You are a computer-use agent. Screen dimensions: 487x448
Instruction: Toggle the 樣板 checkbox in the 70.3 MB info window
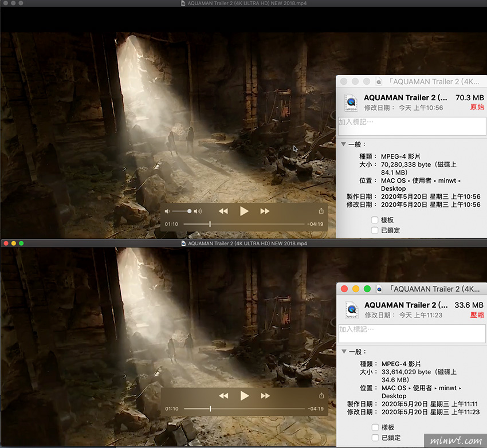click(375, 220)
